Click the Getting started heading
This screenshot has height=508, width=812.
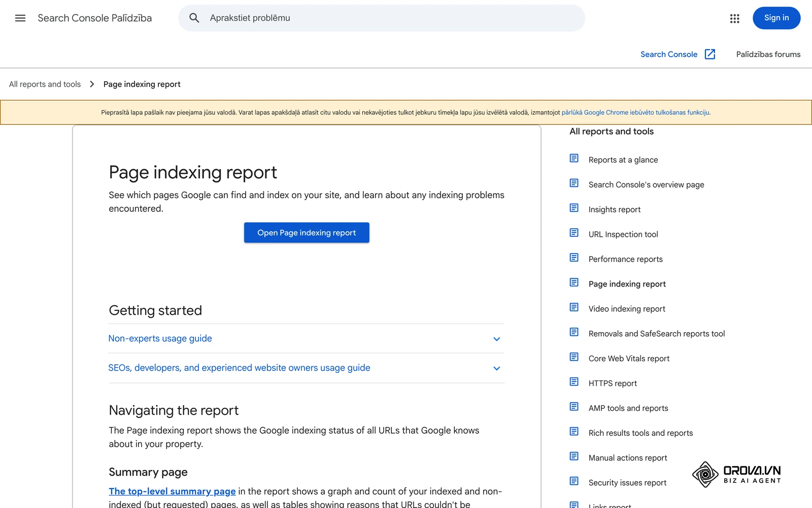pos(155,310)
